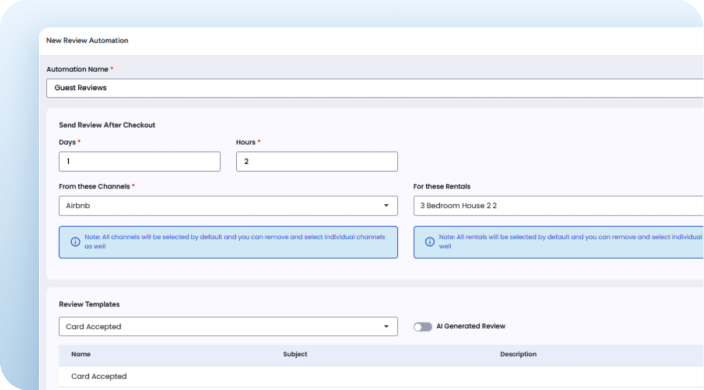
Task: Open the Review Templates dropdown
Action: coord(228,326)
